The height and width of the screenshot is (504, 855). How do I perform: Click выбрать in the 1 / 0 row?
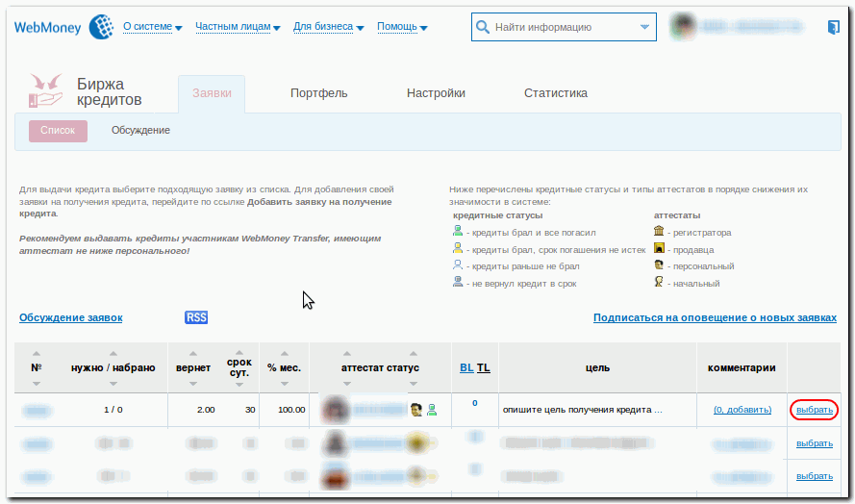coord(814,410)
